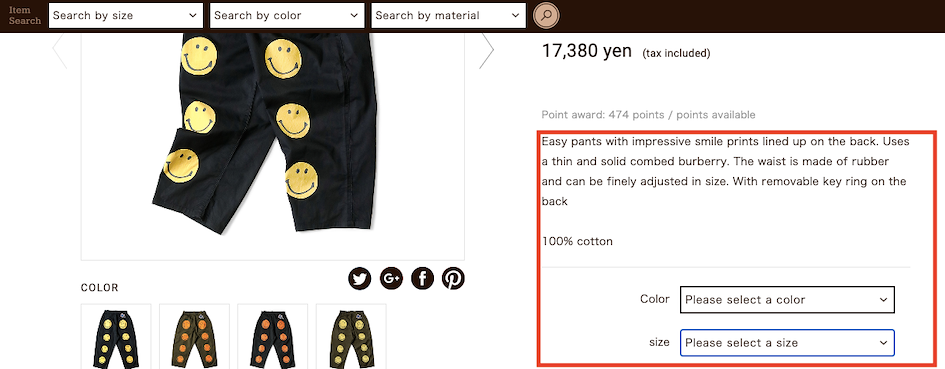Go to the next product image arrow
Image resolution: width=945 pixels, height=369 pixels.
(x=487, y=51)
